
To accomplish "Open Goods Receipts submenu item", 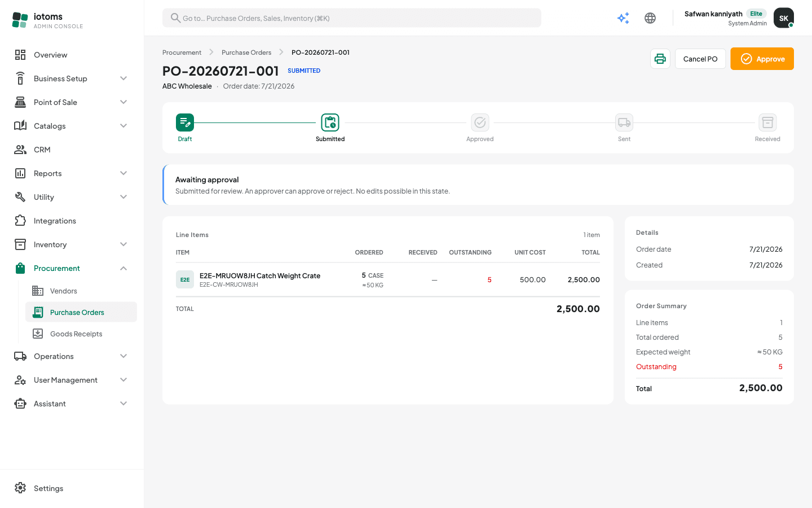I will tap(81, 334).
